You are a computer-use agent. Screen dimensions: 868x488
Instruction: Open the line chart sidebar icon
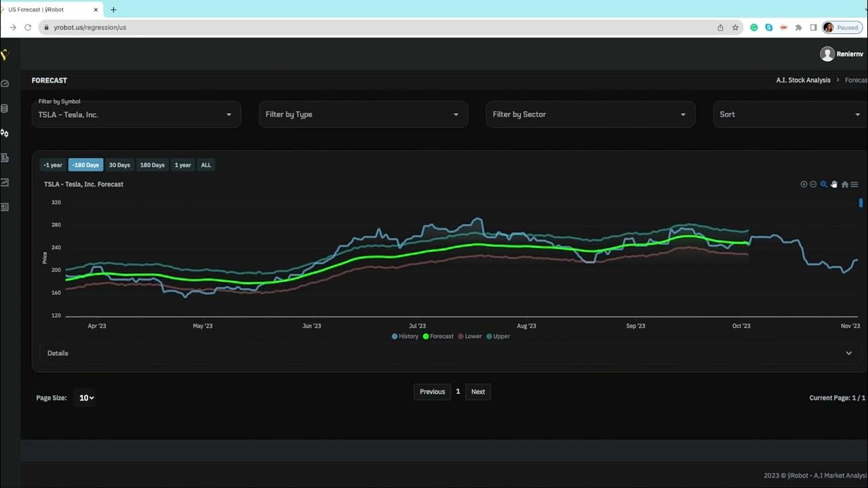tap(5, 182)
